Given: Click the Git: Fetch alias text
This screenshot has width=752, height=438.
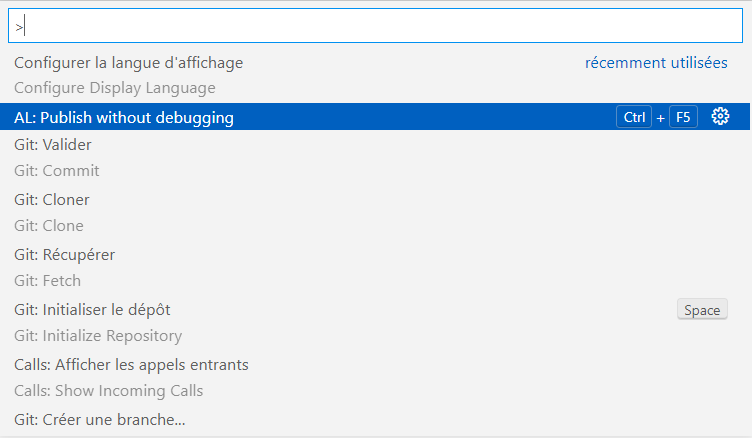Looking at the screenshot, I should click(47, 281).
